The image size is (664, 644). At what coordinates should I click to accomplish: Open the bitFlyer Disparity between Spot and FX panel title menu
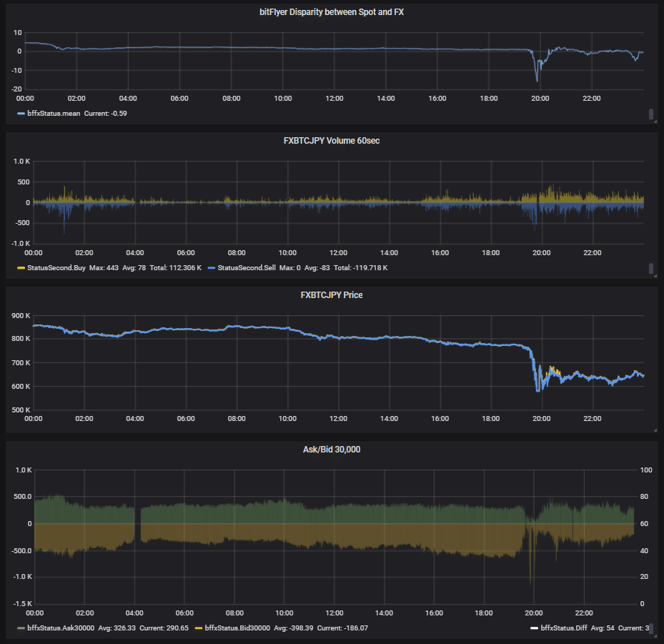[332, 12]
